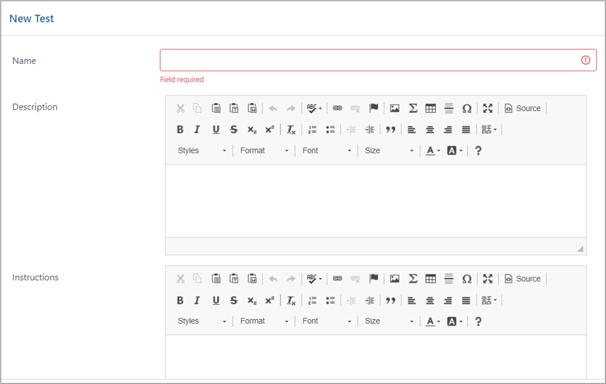
Task: Increase indent in Description editor
Action: pos(369,129)
